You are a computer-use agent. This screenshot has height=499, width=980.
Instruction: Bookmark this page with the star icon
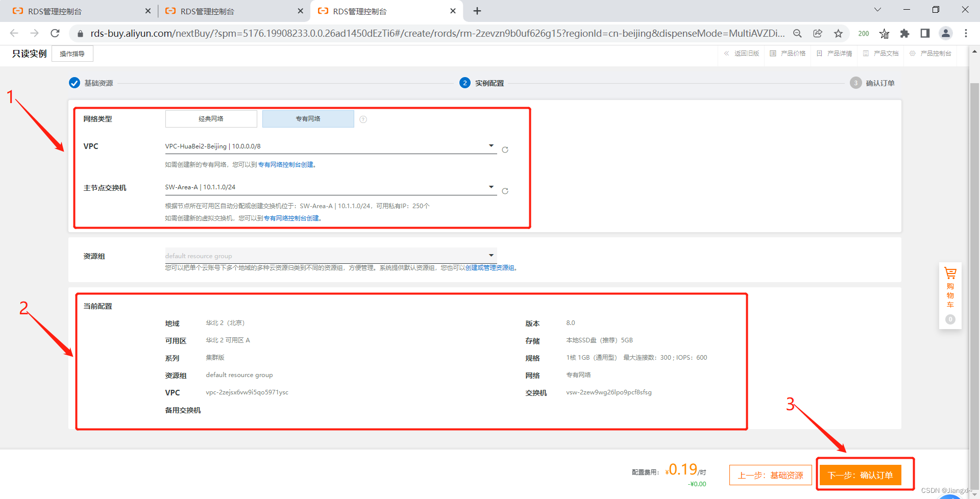(838, 33)
